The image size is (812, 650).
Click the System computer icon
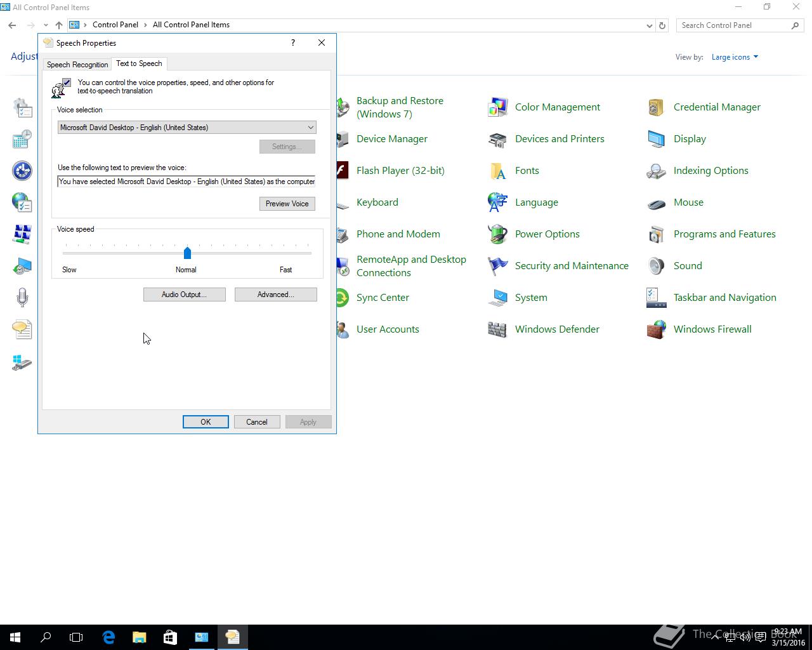[x=497, y=297]
